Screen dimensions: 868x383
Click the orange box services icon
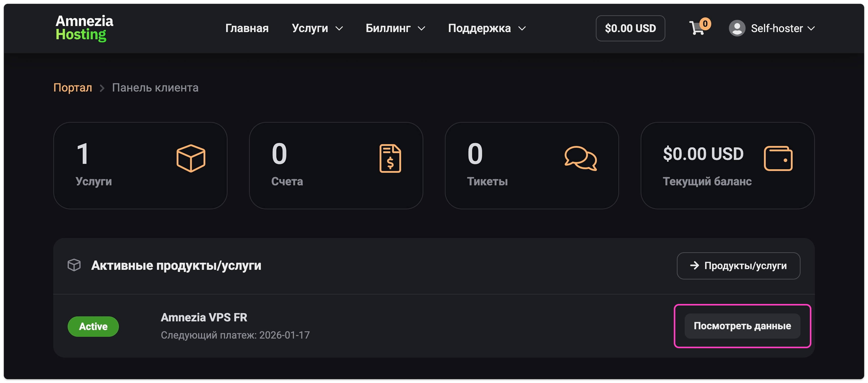[x=191, y=158]
